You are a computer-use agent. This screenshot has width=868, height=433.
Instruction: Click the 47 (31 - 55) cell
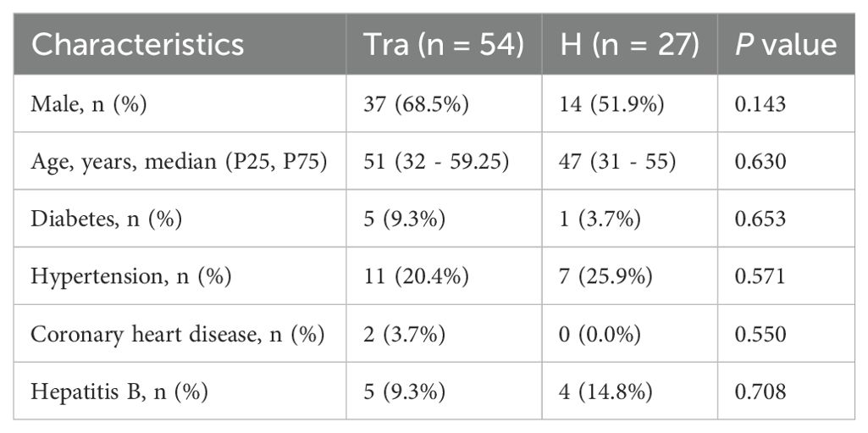pyautogui.click(x=616, y=161)
